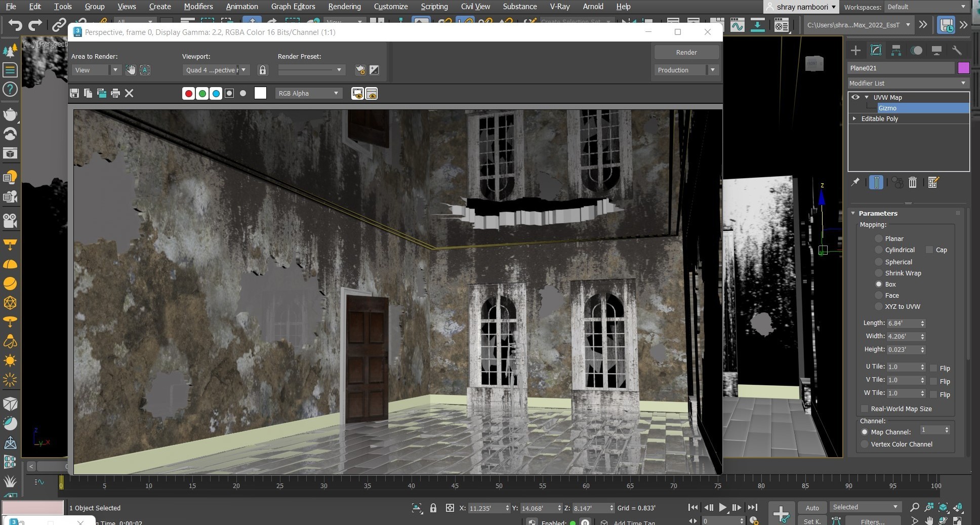Expand the Editable Poly stack entry
The width and height of the screenshot is (980, 525).
click(854, 118)
